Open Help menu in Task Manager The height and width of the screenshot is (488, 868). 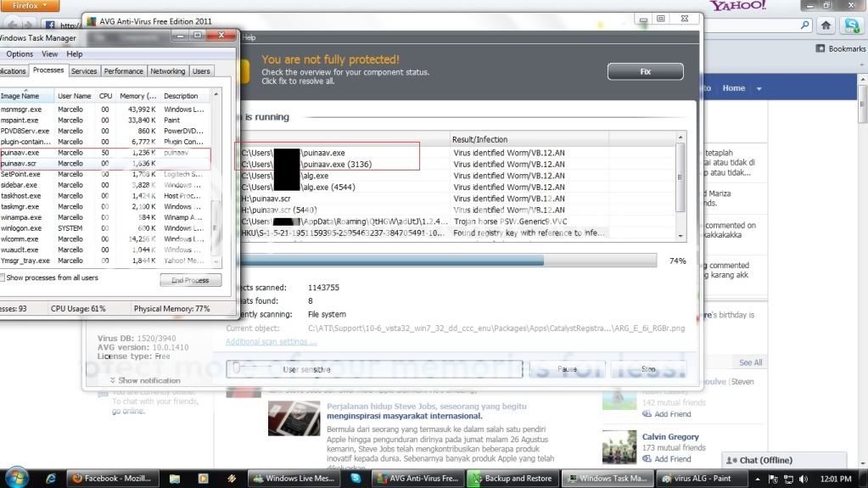74,53
